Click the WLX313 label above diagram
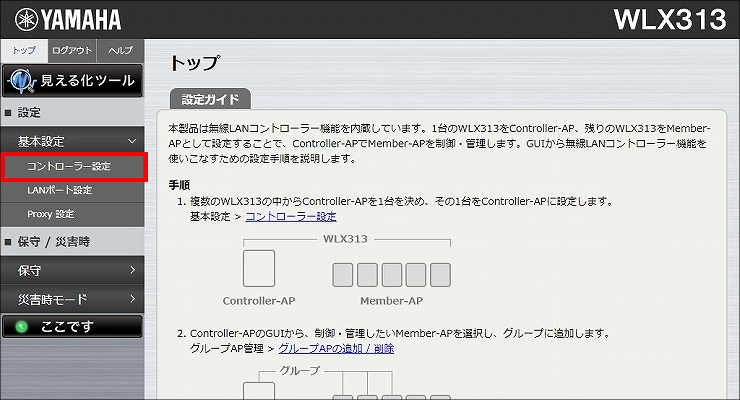Image resolution: width=740 pixels, height=400 pixels. pos(345,239)
